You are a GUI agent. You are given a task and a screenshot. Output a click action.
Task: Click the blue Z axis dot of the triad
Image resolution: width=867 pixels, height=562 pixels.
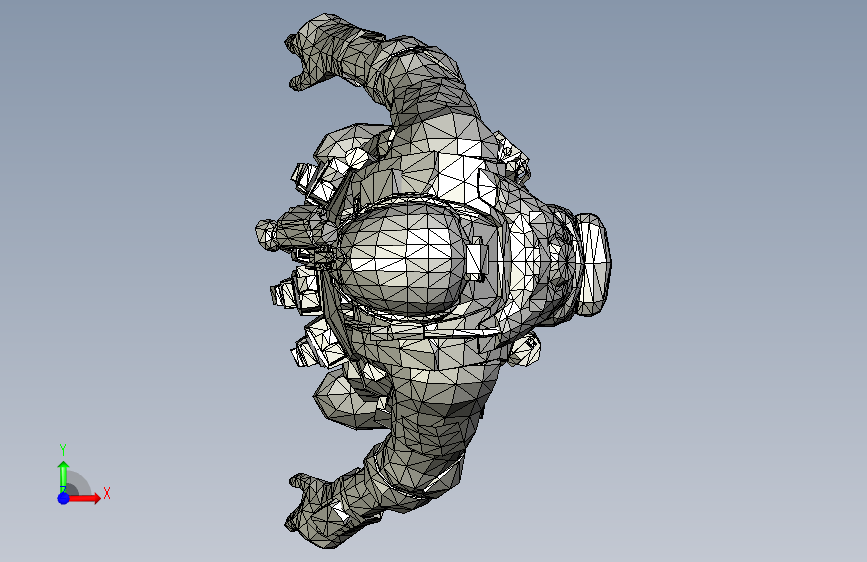pos(64,498)
